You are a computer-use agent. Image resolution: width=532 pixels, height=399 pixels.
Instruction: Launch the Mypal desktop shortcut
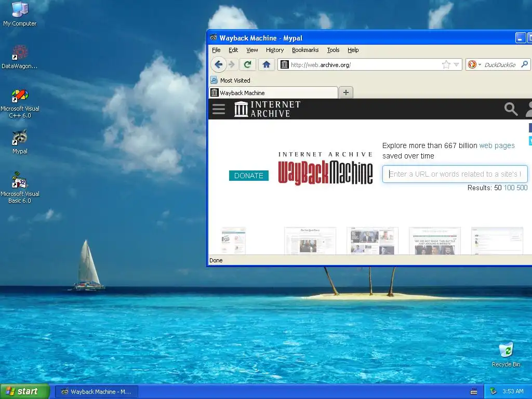click(x=20, y=142)
